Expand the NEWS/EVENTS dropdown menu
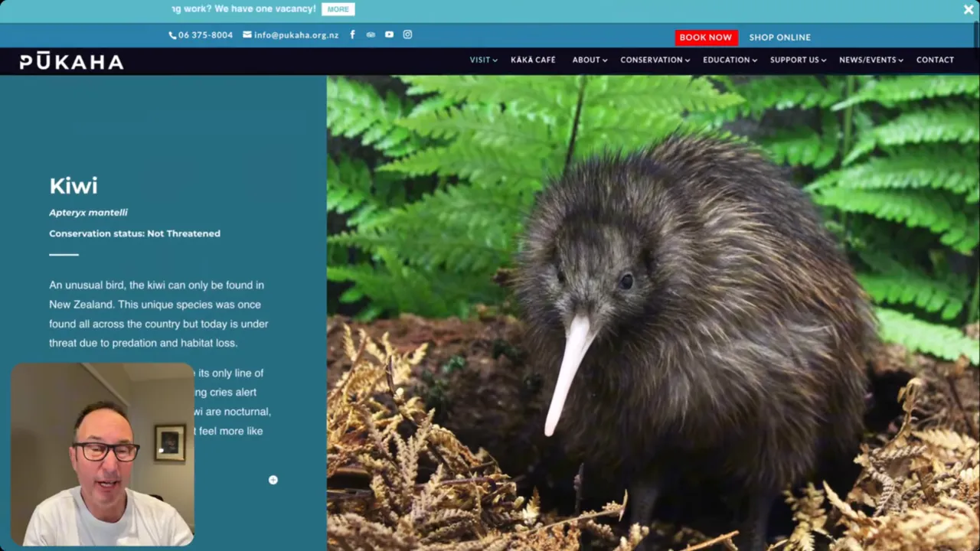The width and height of the screenshot is (980, 551). (871, 60)
